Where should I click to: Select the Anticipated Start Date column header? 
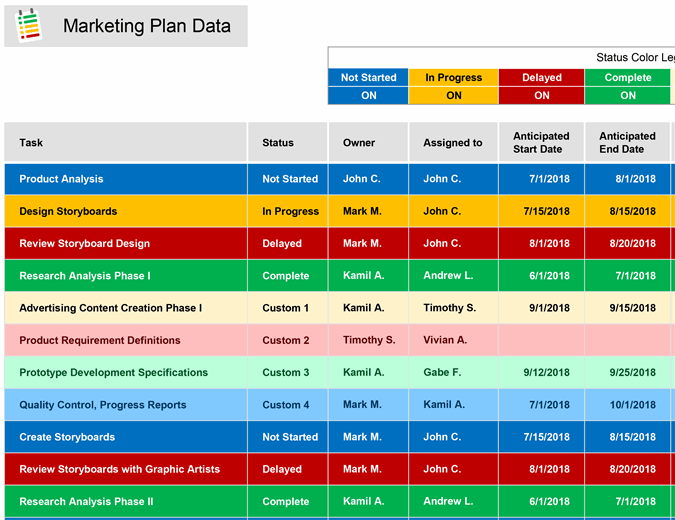pyautogui.click(x=541, y=143)
